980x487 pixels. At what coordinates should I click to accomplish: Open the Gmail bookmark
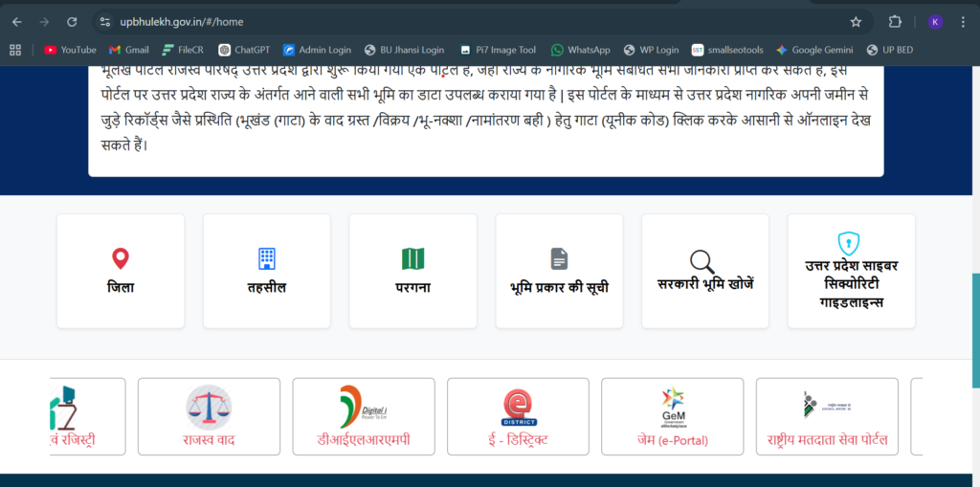129,50
